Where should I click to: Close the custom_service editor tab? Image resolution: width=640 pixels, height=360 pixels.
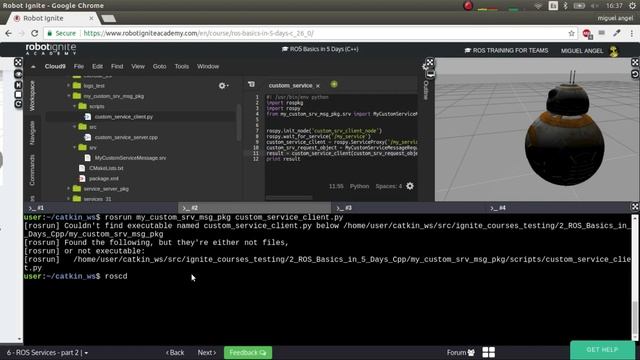(x=318, y=86)
